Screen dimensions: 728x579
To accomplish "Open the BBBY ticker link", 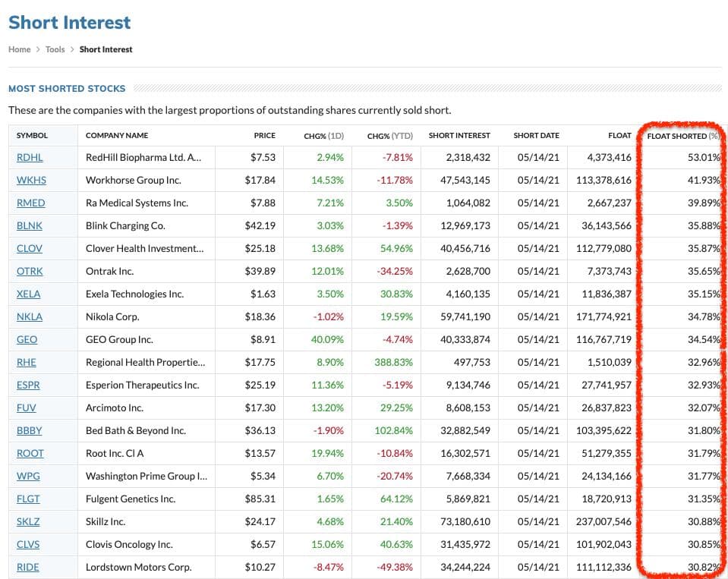I will pyautogui.click(x=30, y=430).
